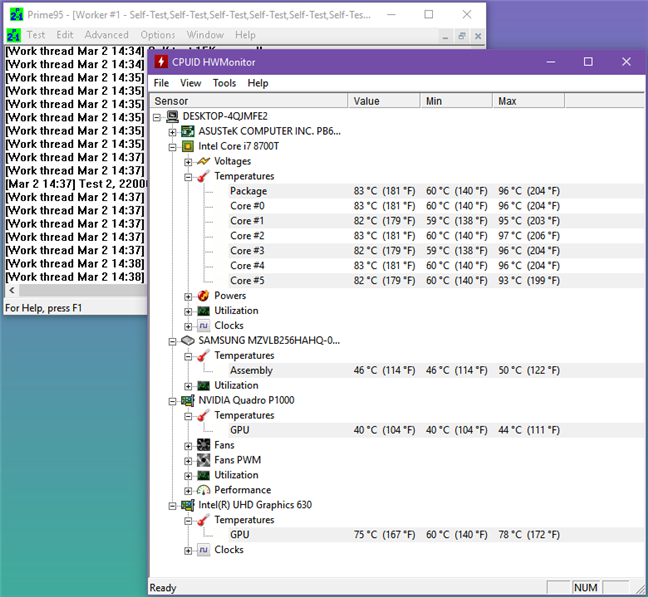This screenshot has width=648, height=597.
Task: Click the NVIDIA Quadro P1000 card icon
Action: click(188, 400)
